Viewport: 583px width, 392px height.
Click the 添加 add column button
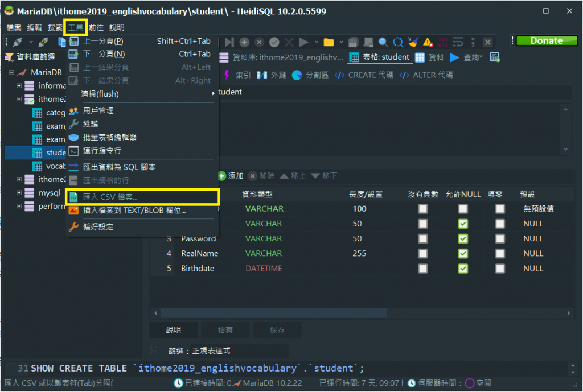[x=231, y=176]
